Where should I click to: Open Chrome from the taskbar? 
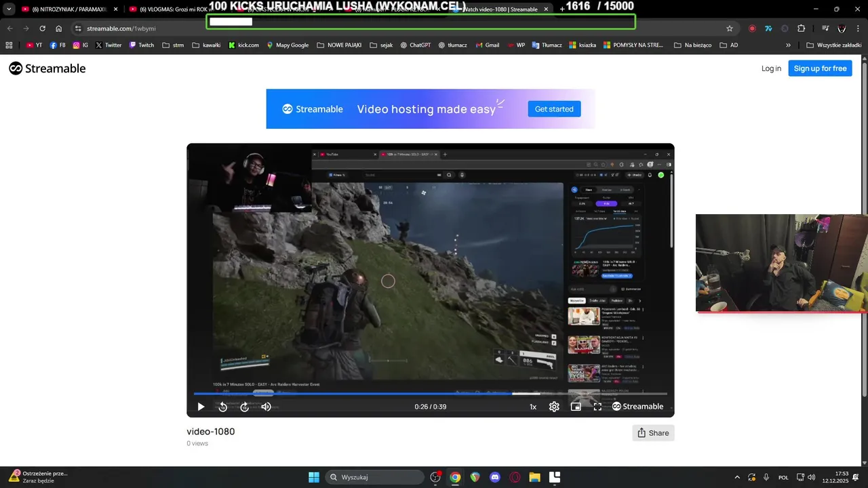click(455, 477)
